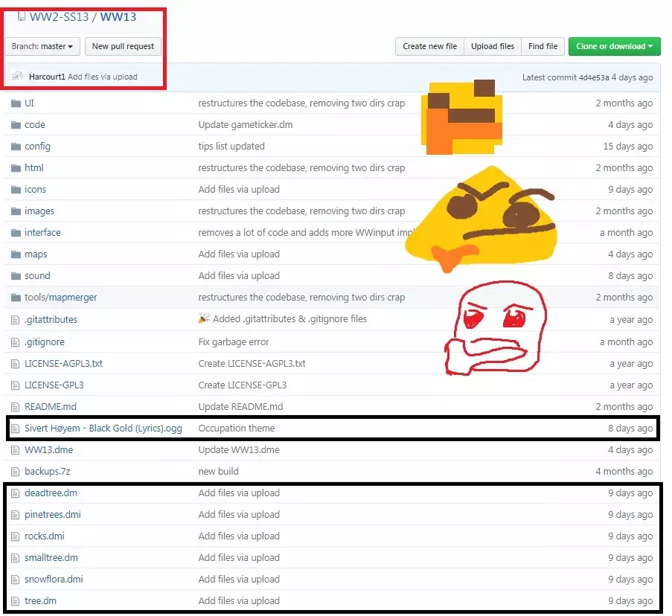Open latest commit hash 4d4e53a
672x616 pixels.
click(594, 77)
